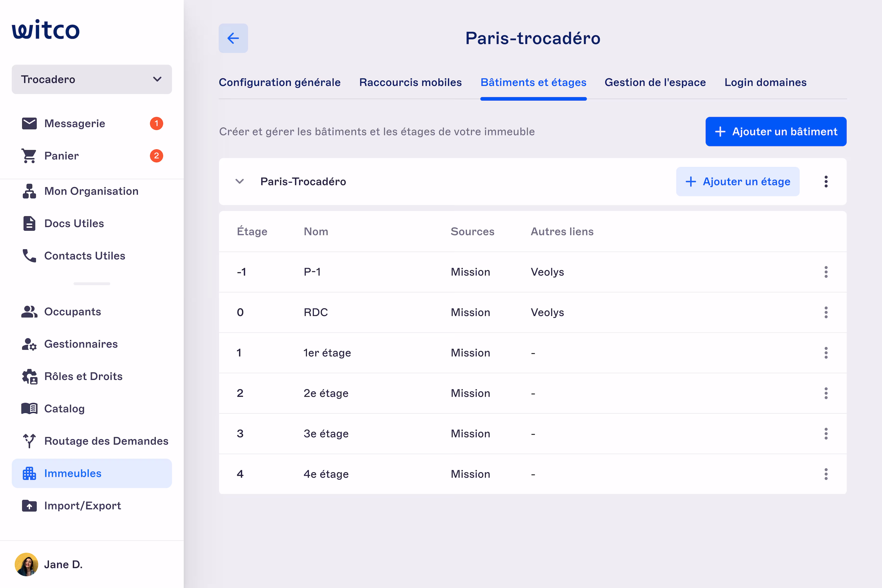Click the Veolys link in P-1 row
The image size is (882, 588).
(547, 272)
